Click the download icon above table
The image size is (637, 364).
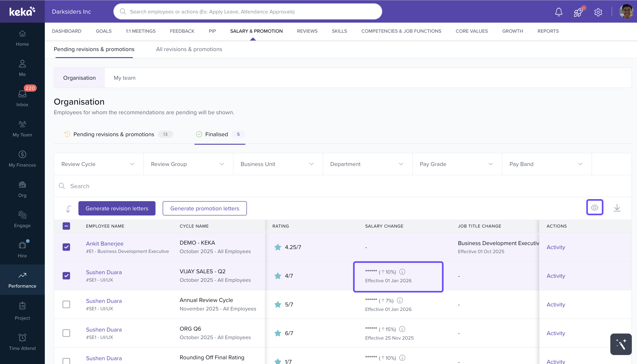(617, 208)
